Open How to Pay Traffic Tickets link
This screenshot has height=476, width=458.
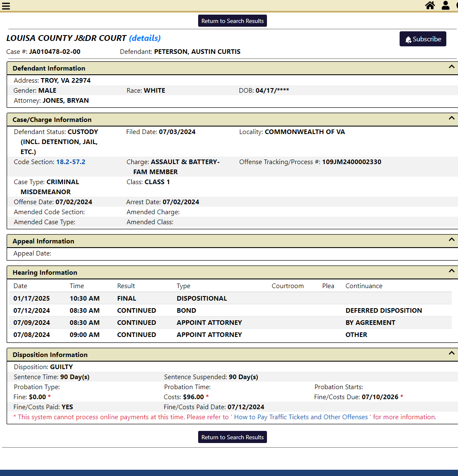(301, 417)
